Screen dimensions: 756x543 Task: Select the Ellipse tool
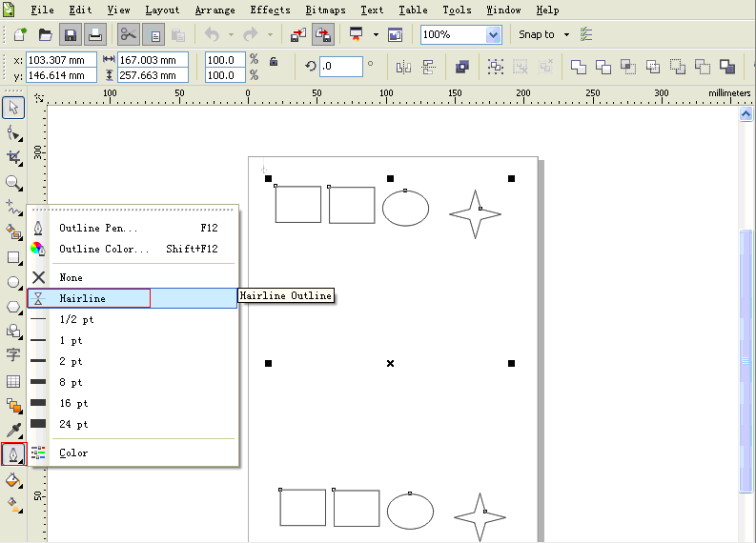click(13, 282)
